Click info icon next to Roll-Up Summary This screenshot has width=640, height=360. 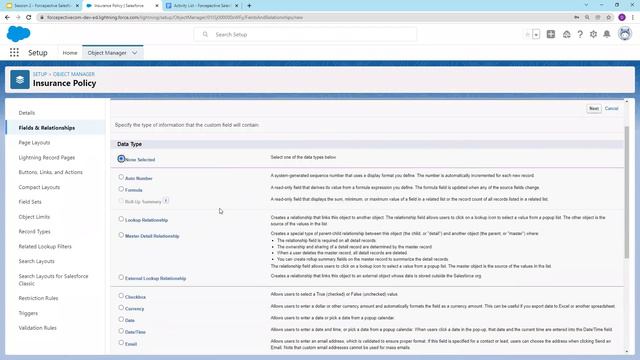(x=166, y=200)
